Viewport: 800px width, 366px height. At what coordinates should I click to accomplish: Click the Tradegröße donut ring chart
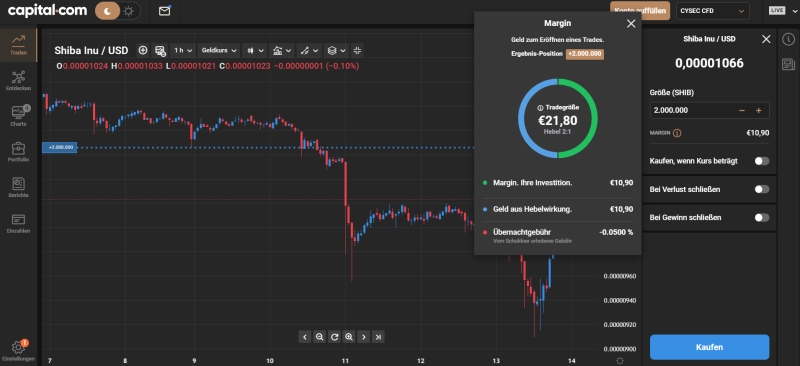(x=558, y=118)
